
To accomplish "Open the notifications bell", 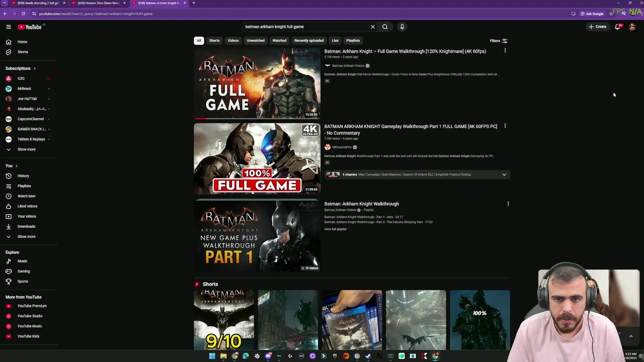I will pyautogui.click(x=617, y=27).
